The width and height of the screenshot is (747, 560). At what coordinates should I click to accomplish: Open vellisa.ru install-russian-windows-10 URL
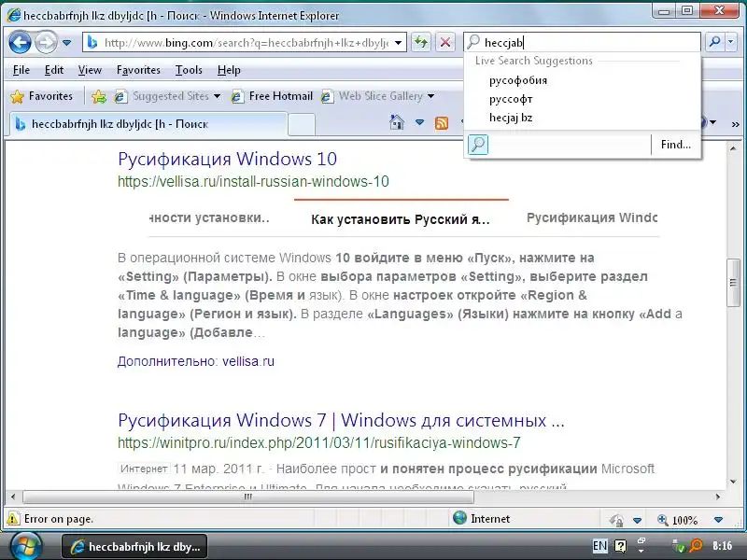point(253,181)
